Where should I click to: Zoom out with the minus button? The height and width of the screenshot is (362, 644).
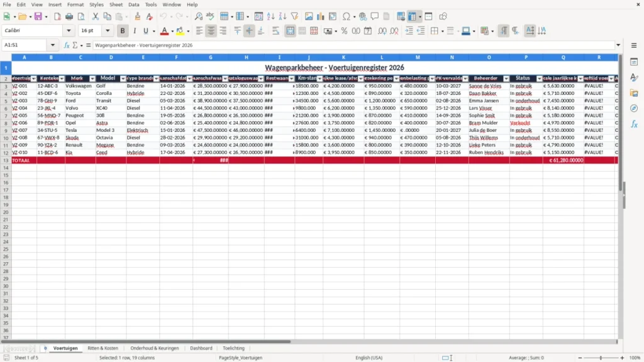click(x=580, y=358)
